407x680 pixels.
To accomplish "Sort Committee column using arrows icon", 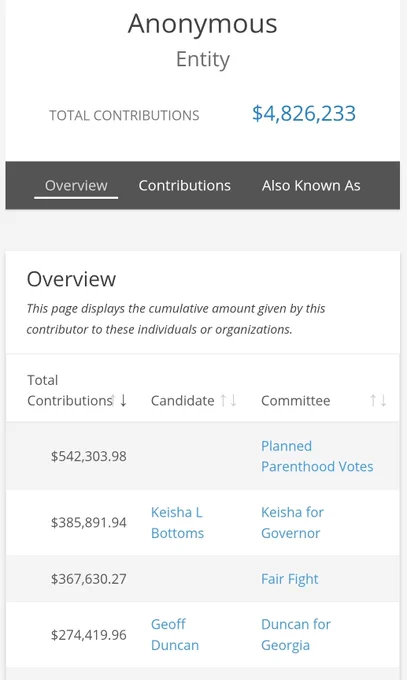I will [x=378, y=400].
